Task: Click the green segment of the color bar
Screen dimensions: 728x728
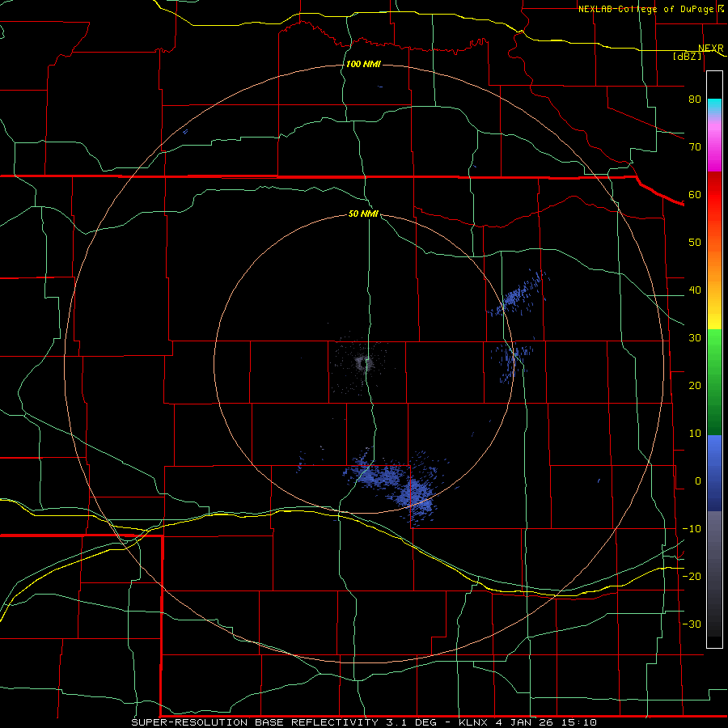Action: (714, 382)
